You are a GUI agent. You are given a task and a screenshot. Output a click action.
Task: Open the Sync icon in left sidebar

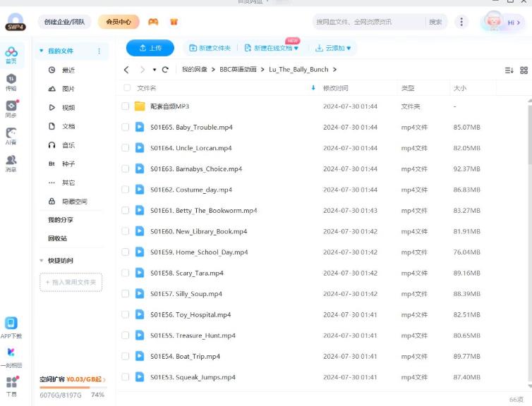coord(11,109)
